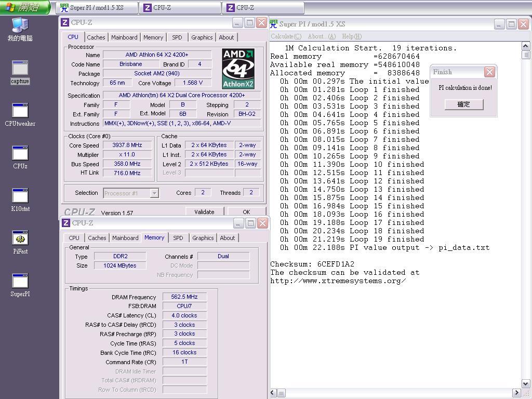532x399 pixels.
Task: Click the Package field Socket AM2 (940)
Action: coord(157,73)
